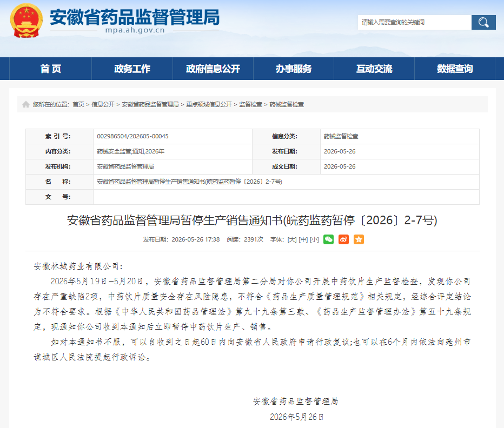Click the 监督检查 breadcrumb link
This screenshot has height=428, width=504.
251,104
